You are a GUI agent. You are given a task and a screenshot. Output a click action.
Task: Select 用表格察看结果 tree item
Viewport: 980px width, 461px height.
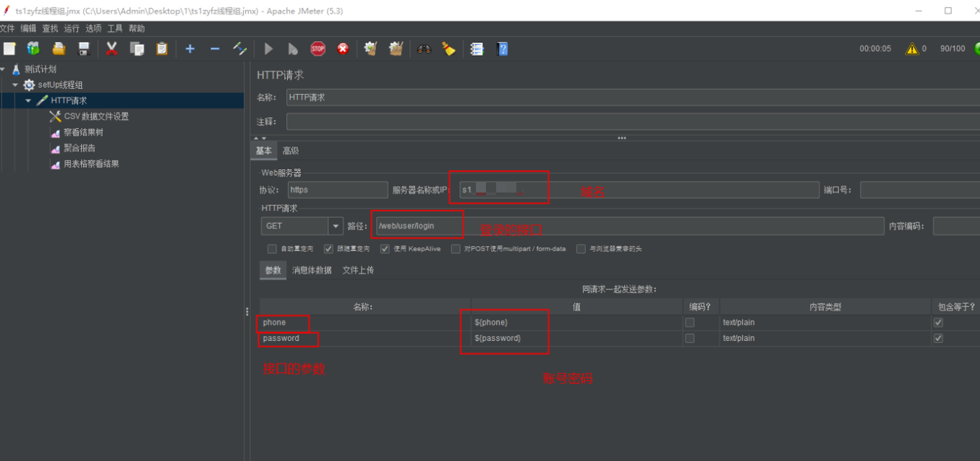[x=91, y=164]
